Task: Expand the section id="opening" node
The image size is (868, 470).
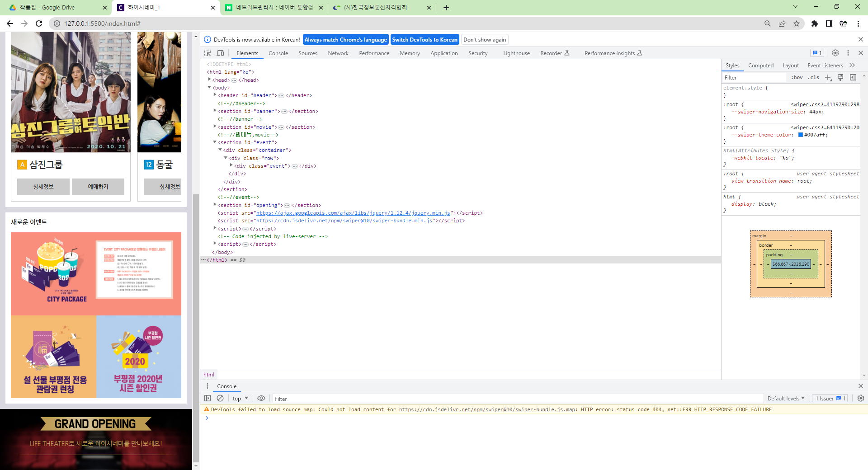Action: (215, 205)
